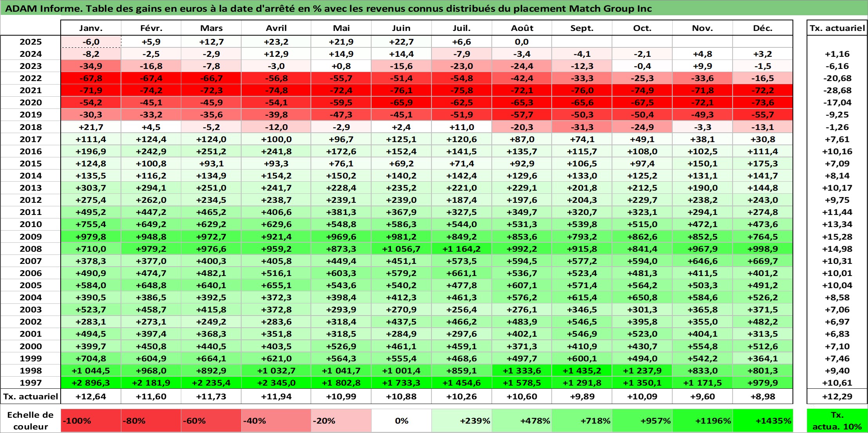Click the '-20,3' cell in August 2018
Viewport: 868px width, 433px height.
point(522,127)
